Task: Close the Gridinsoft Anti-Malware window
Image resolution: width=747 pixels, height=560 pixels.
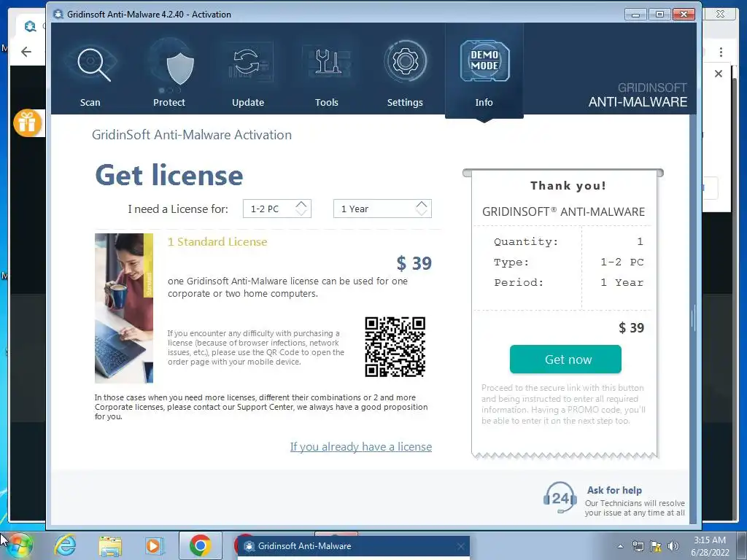Action: tap(684, 15)
